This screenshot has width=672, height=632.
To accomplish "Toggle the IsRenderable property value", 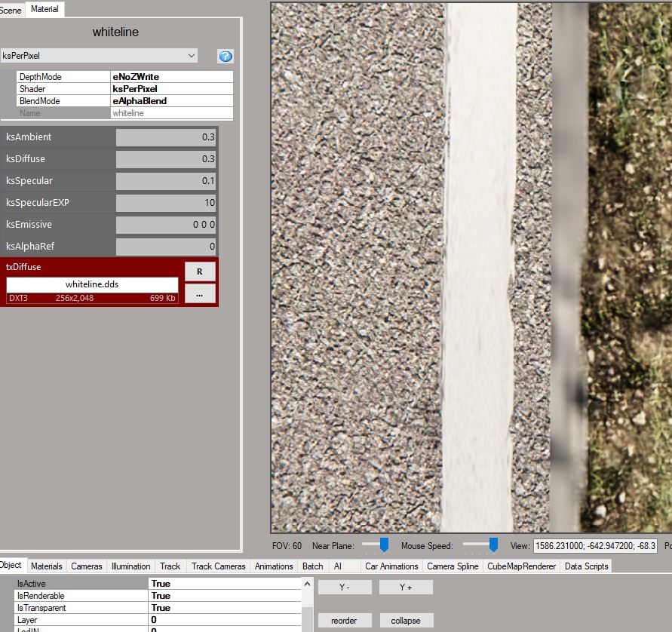I will pyautogui.click(x=224, y=596).
